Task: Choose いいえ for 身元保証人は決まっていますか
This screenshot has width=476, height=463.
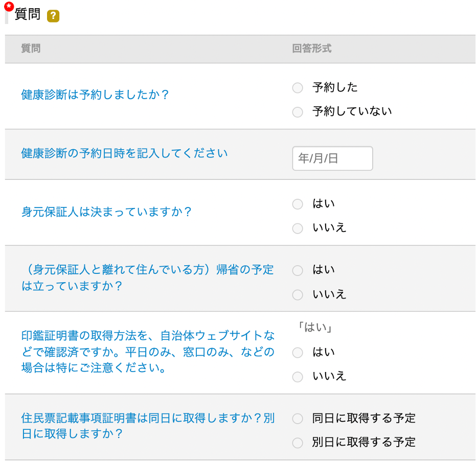Action: point(298,228)
